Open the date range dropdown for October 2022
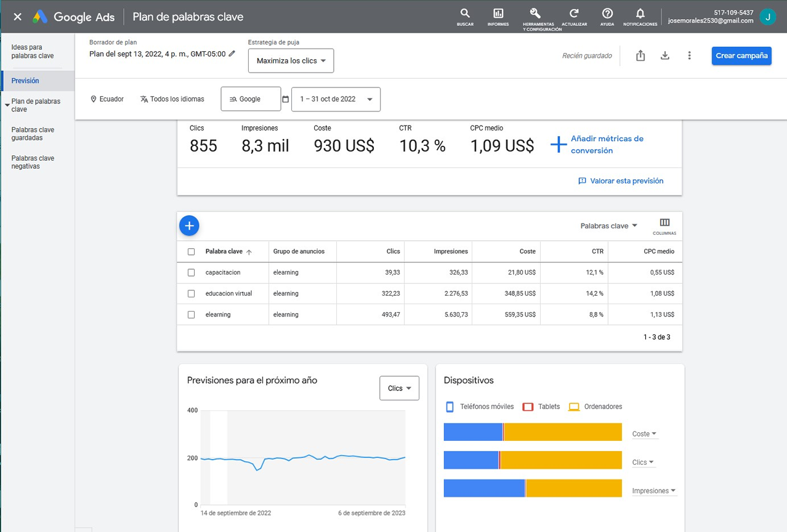787x532 pixels. [336, 99]
